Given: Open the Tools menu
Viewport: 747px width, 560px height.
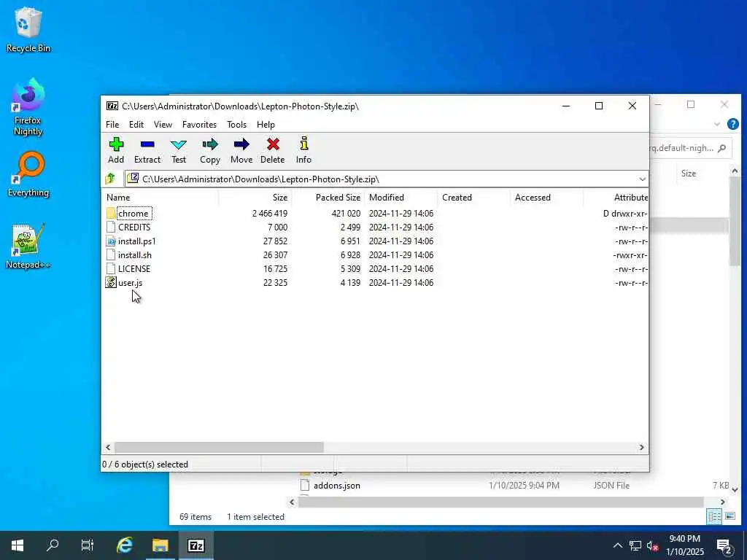Looking at the screenshot, I should point(237,124).
